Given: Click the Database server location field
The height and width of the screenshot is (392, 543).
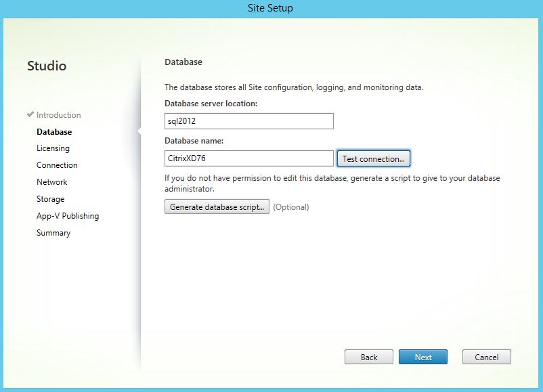Looking at the screenshot, I should 249,121.
